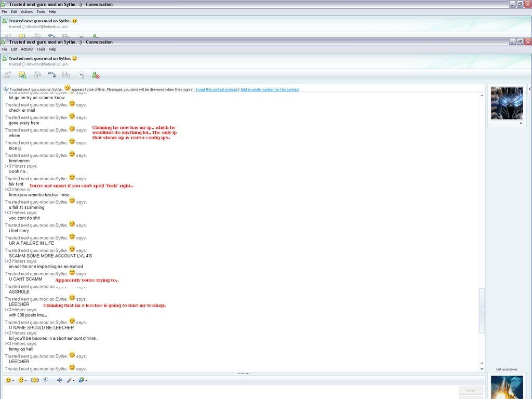The height and width of the screenshot is (399, 532).
Task: Click message 'lol go on try an scamm know'
Action: point(37,98)
